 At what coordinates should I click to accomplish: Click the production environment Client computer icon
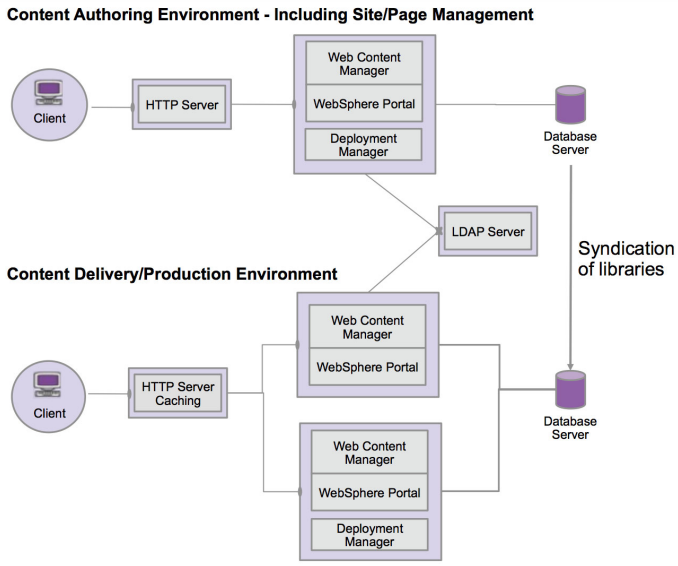(x=48, y=385)
